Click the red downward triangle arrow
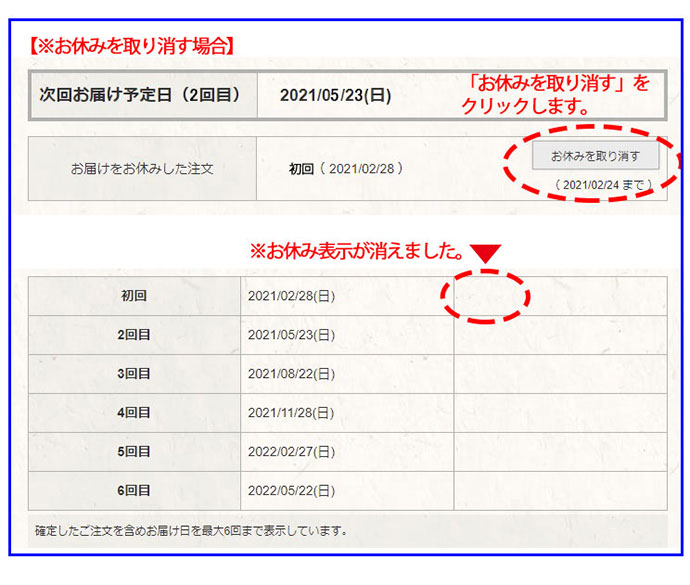Screen dimensions: 690x585 point(485,254)
